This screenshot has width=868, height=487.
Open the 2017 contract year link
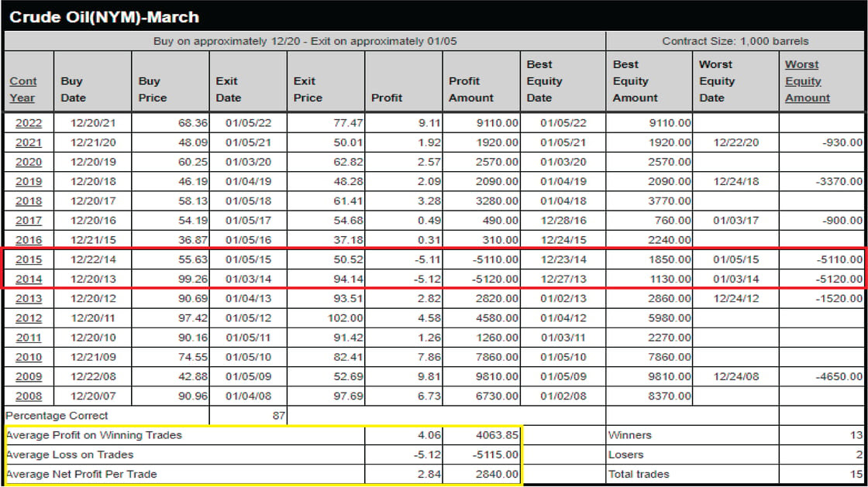click(x=29, y=221)
